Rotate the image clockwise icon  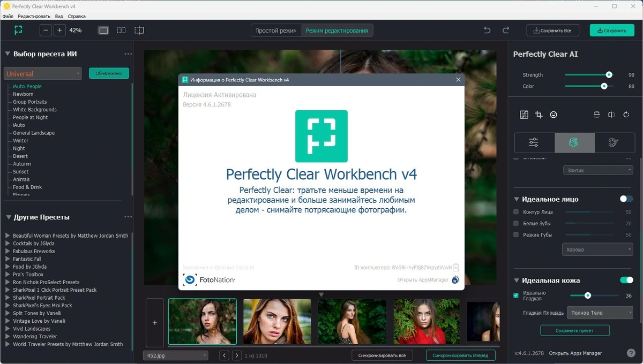pos(626,115)
